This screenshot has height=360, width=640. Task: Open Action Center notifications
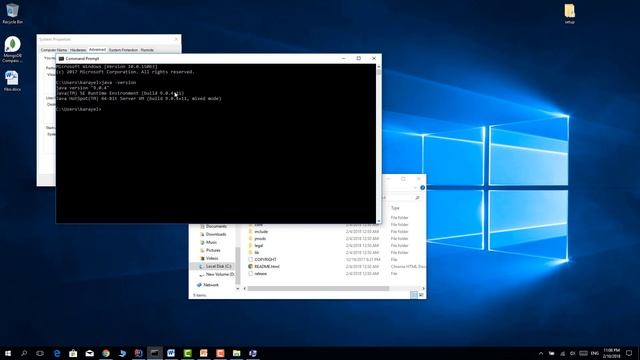pos(629,353)
